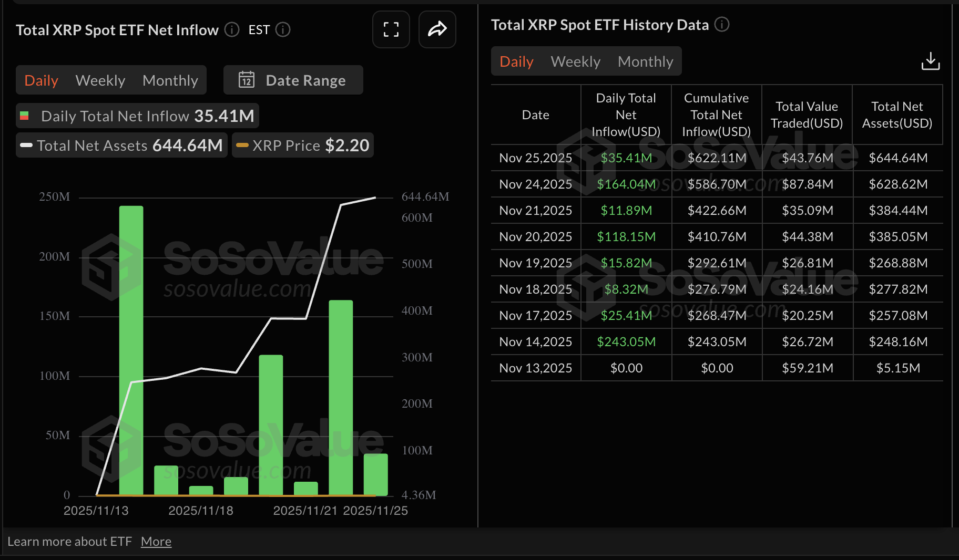This screenshot has width=959, height=560.
Task: Click the Learn more about ETF text
Action: coord(70,541)
